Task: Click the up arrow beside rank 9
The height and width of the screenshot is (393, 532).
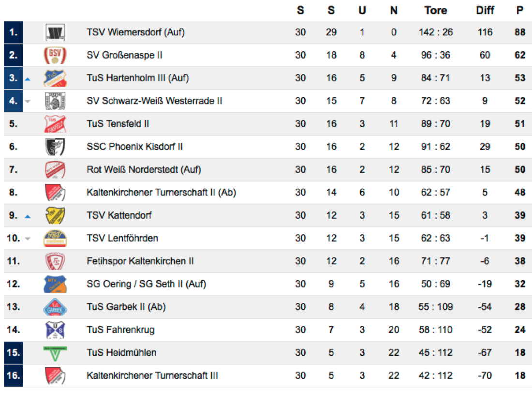Action: pos(28,216)
